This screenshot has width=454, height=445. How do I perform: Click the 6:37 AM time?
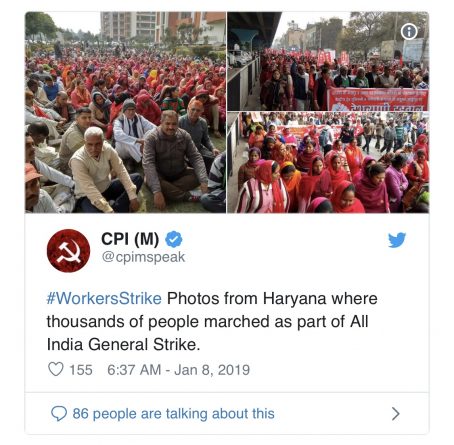pos(134,370)
